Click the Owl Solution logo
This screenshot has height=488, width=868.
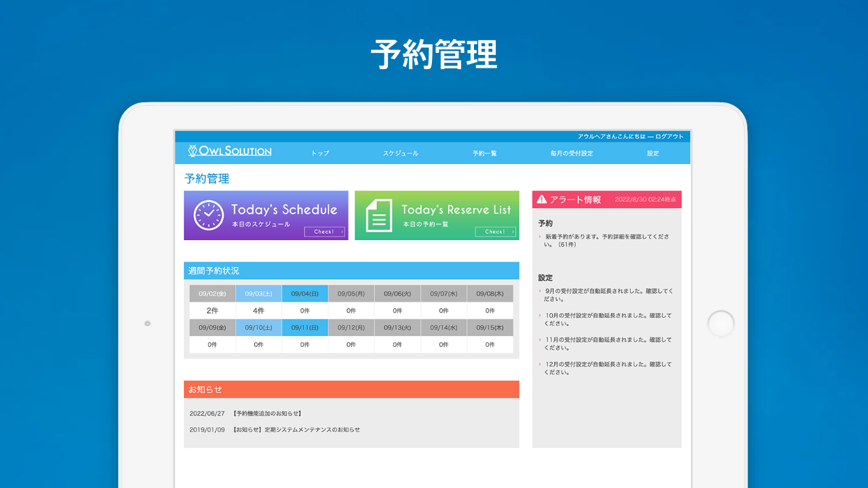(x=230, y=151)
